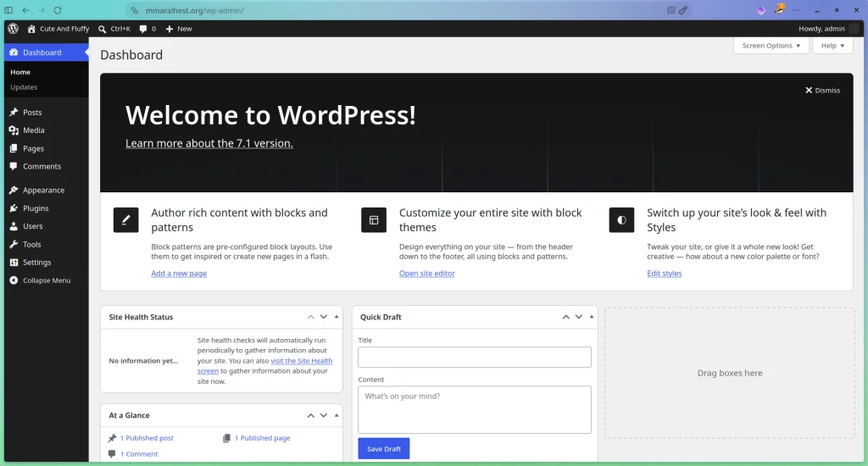Click the Appearance paintbrush icon
This screenshot has height=466, width=868.
[x=14, y=190]
